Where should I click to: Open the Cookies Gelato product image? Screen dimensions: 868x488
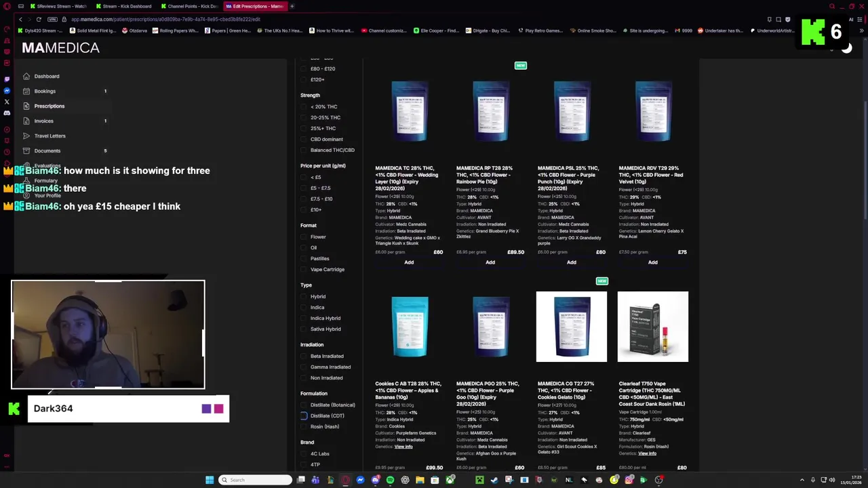pyautogui.click(x=572, y=327)
